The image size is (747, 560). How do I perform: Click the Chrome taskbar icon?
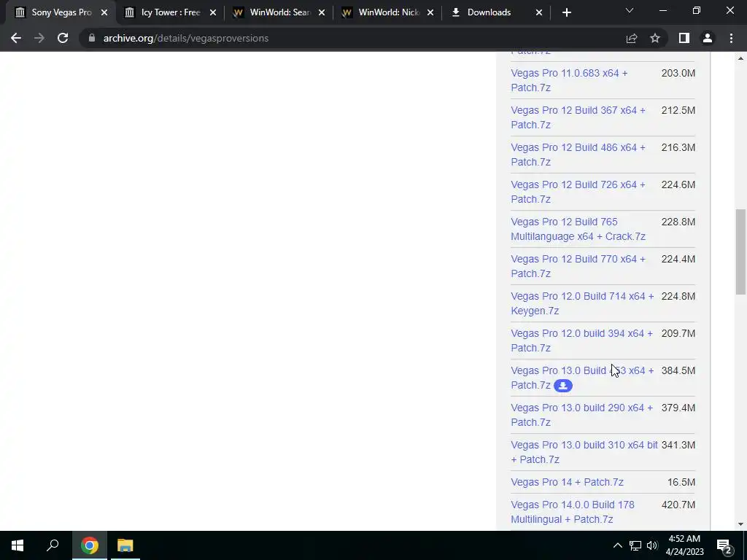pyautogui.click(x=90, y=545)
